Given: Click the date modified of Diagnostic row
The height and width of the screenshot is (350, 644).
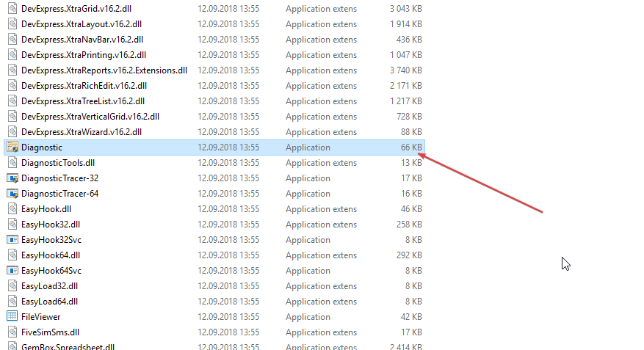Looking at the screenshot, I should pos(228,147).
